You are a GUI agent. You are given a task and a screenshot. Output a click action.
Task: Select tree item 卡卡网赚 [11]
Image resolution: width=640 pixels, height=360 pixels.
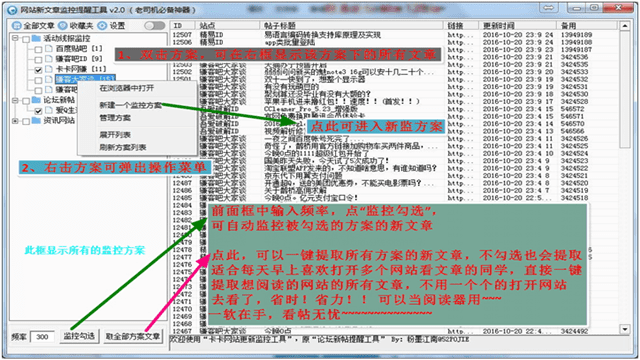point(81,69)
